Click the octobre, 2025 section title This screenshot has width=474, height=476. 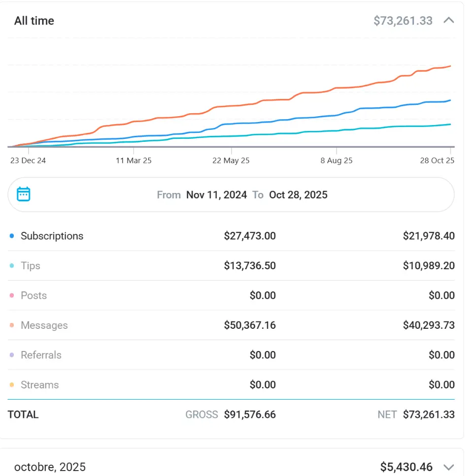click(50, 467)
